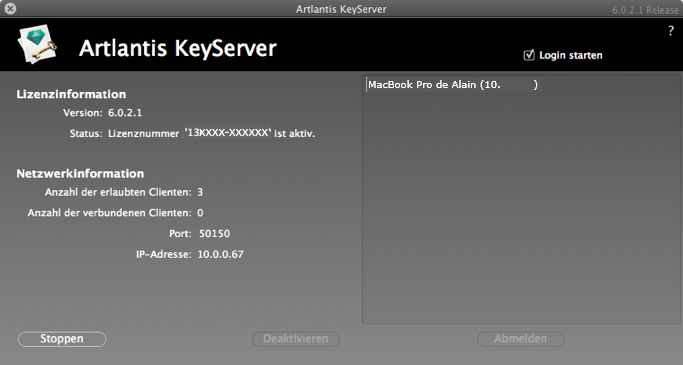Click the IP address value 10.0.0.67
Image resolution: width=683 pixels, height=365 pixels.
(x=220, y=254)
